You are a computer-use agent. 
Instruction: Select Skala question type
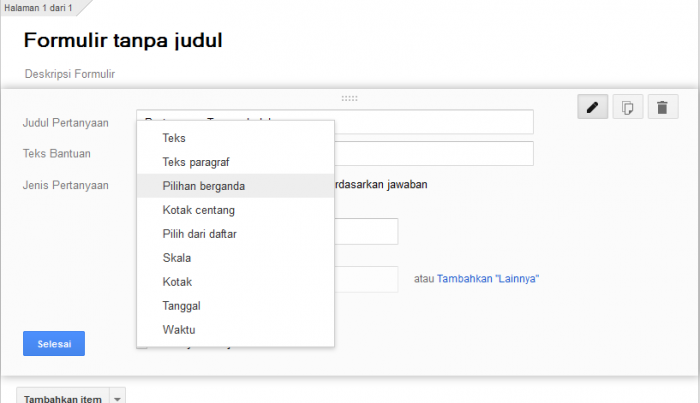pyautogui.click(x=235, y=258)
